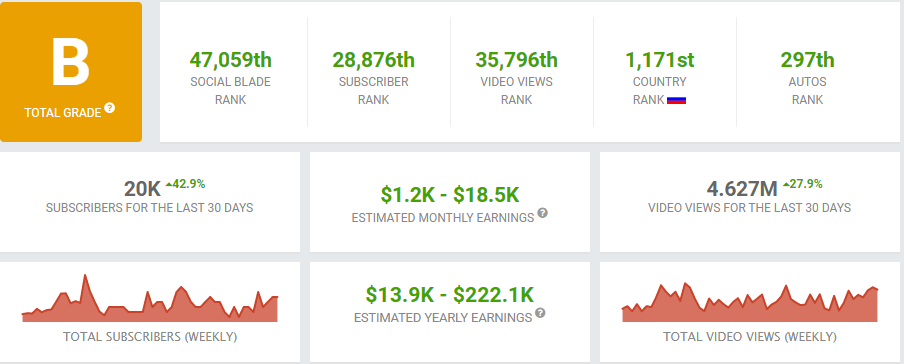904x364 pixels.
Task: Click the Total Grade help question icon
Action: (110, 108)
